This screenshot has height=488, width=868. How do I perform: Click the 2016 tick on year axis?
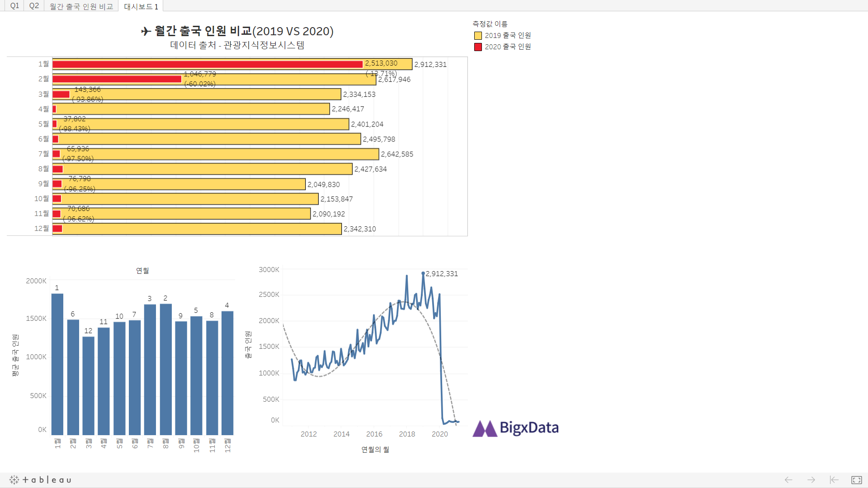click(374, 434)
